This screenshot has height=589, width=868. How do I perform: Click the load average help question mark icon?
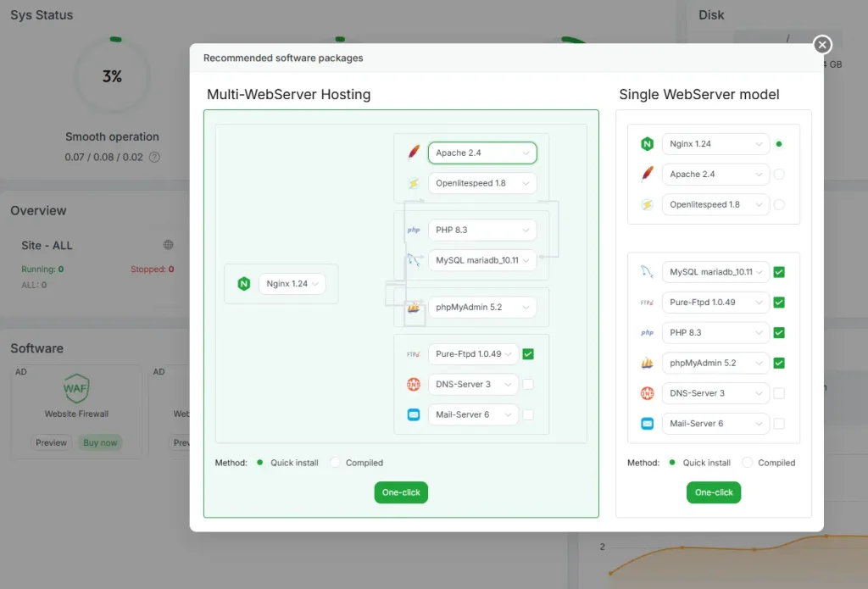point(154,158)
